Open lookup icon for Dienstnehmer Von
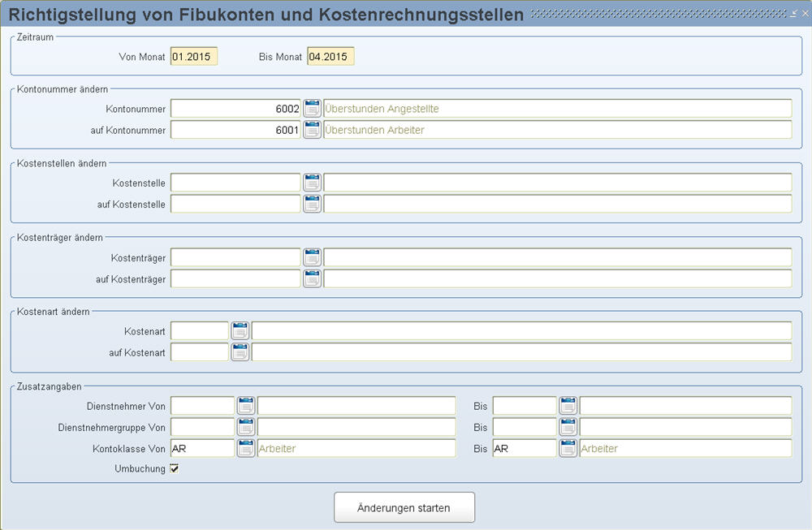This screenshot has height=530, width=812. (x=246, y=406)
